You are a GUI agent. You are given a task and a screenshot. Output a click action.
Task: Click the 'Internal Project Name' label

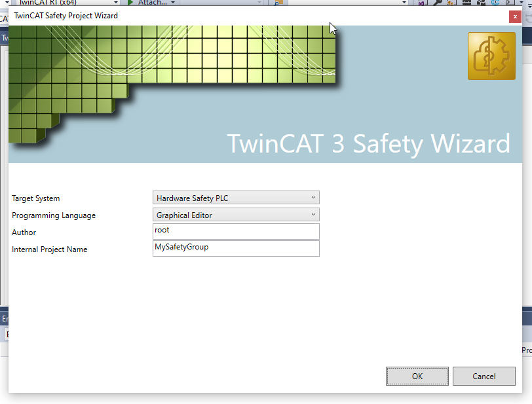[50, 249]
